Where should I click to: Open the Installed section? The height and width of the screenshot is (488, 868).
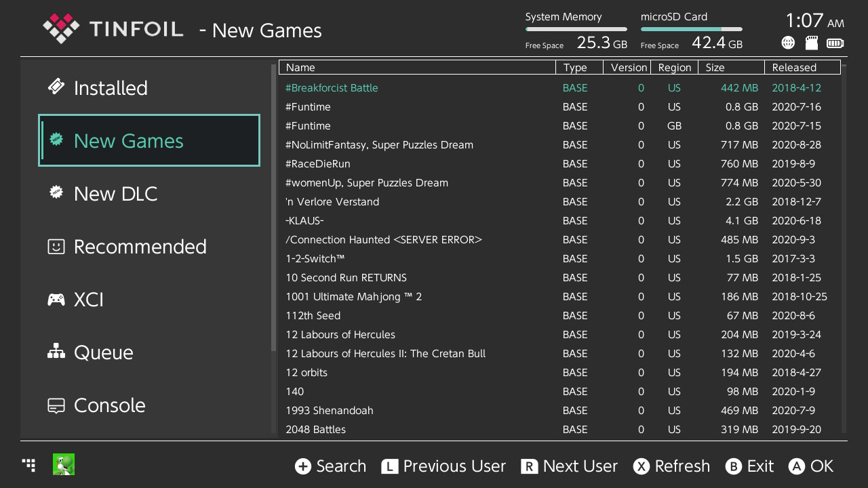[x=149, y=87]
